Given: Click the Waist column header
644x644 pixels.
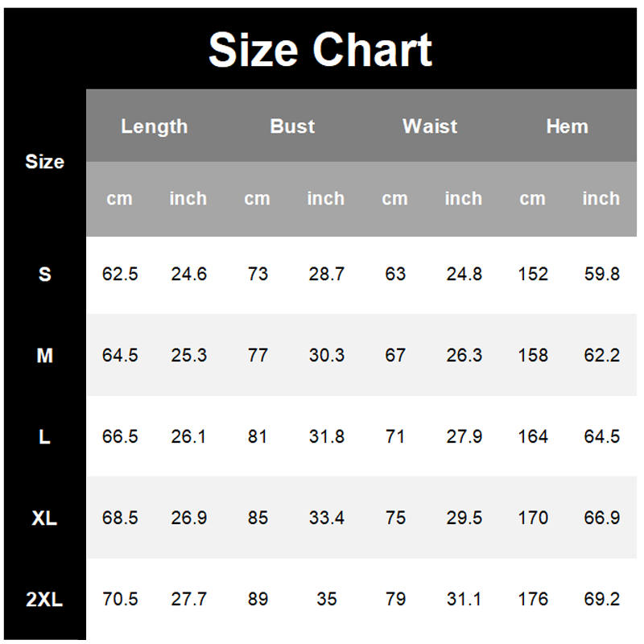Looking at the screenshot, I should coord(430,126).
